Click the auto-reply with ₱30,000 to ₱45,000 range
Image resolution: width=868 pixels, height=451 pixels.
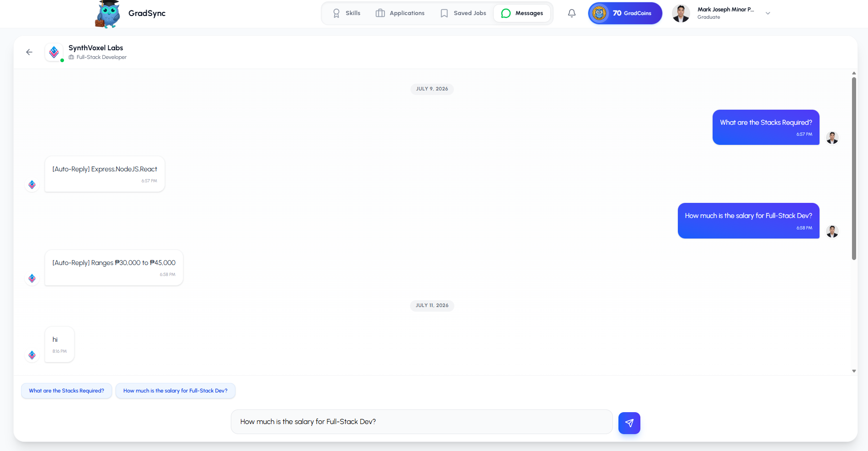pos(114,268)
